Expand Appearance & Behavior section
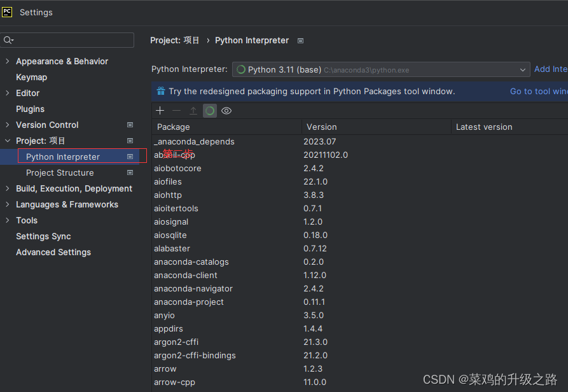The width and height of the screenshot is (568, 392). (x=8, y=61)
